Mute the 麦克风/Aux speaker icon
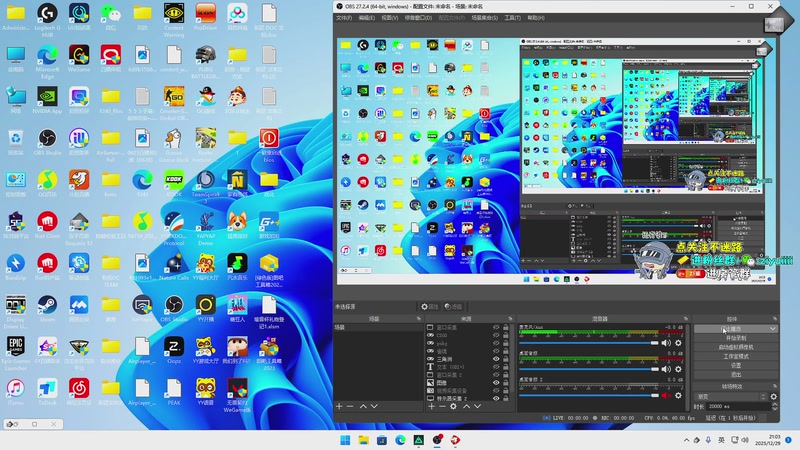The image size is (800, 450). (666, 343)
